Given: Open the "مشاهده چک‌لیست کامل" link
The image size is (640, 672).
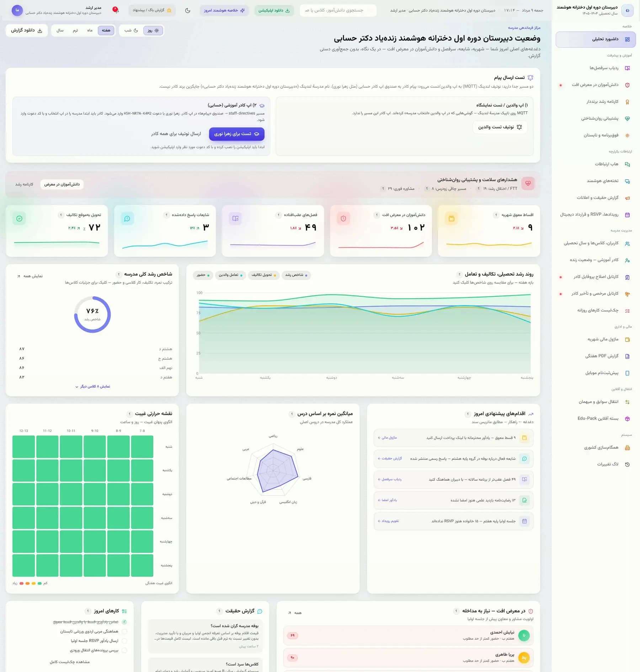Looking at the screenshot, I should [70, 662].
